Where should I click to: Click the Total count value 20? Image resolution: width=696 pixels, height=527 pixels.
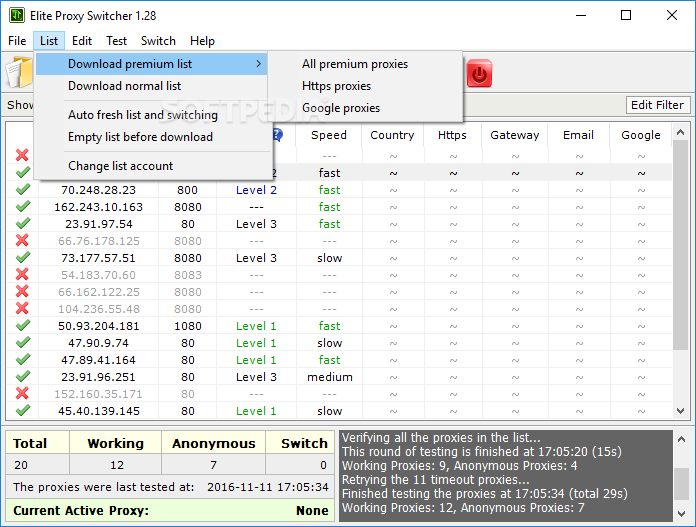pyautogui.click(x=21, y=465)
